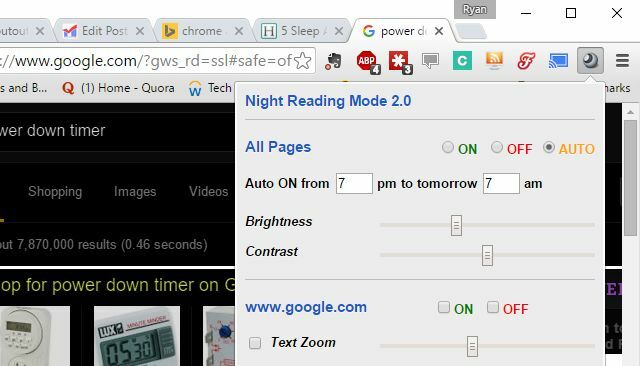Open the Videos search filter
This screenshot has height=366, width=640.
(209, 192)
